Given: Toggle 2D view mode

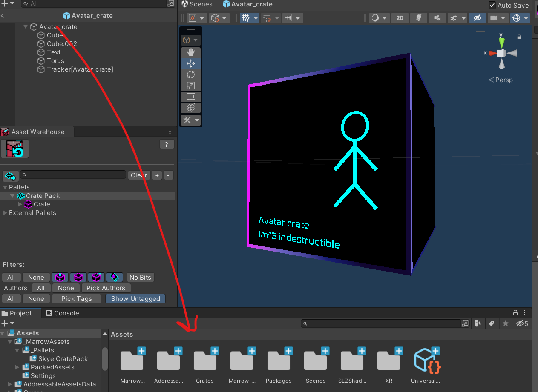Looking at the screenshot, I should [x=400, y=18].
